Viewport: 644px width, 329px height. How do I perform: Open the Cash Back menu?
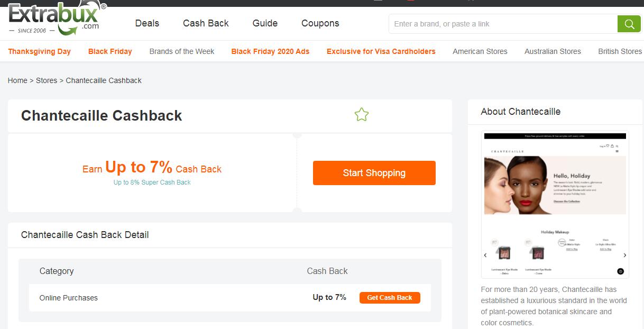click(206, 23)
